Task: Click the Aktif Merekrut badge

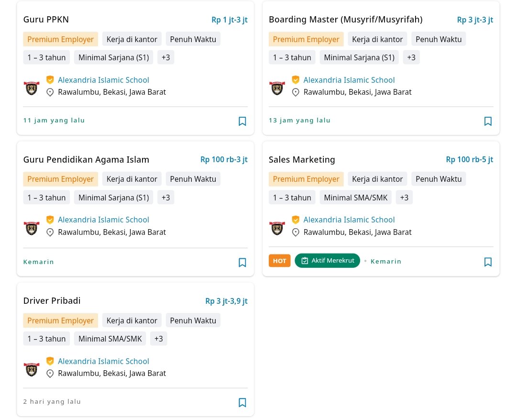Action: (x=327, y=261)
